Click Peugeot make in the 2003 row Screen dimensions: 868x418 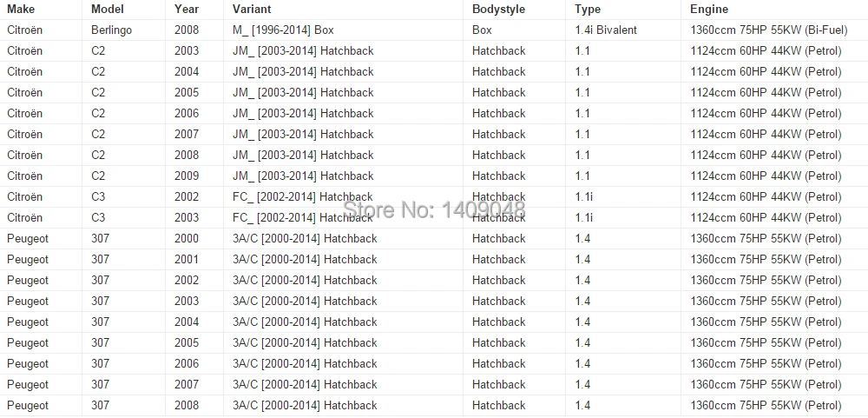click(28, 301)
